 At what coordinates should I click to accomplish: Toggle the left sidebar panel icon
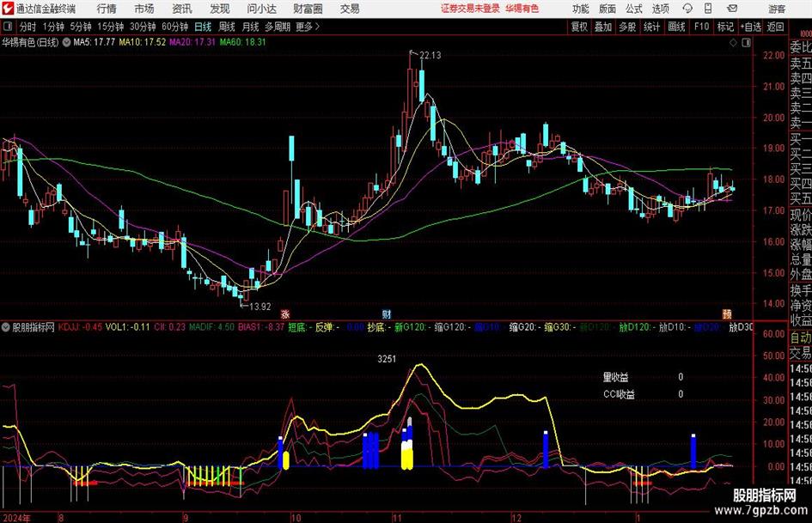pos(8,27)
